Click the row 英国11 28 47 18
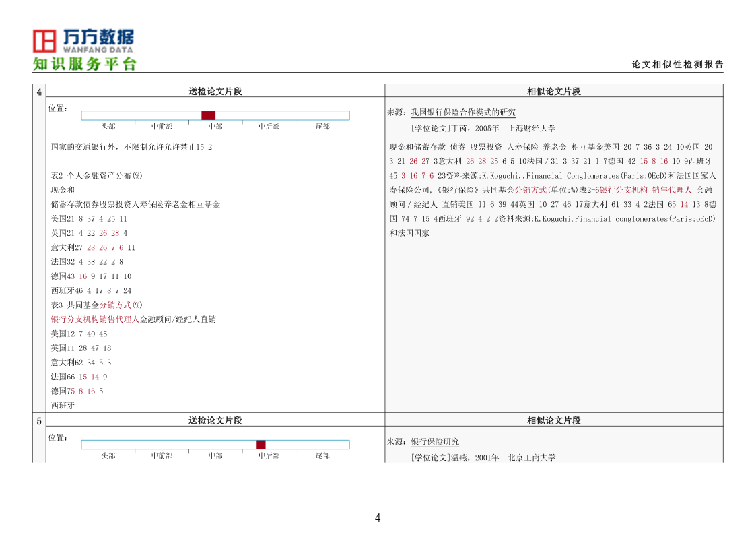756x535 pixels. coord(81,348)
